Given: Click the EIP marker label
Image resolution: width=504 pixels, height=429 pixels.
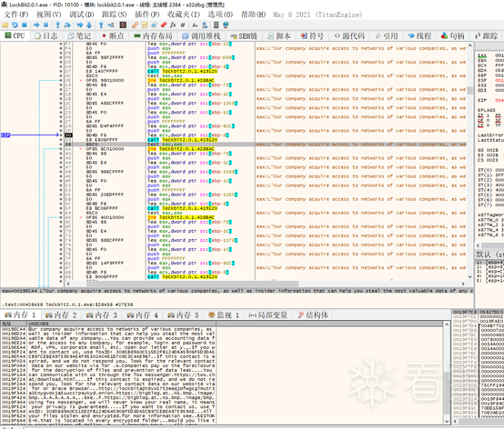Looking at the screenshot, I should point(5,135).
